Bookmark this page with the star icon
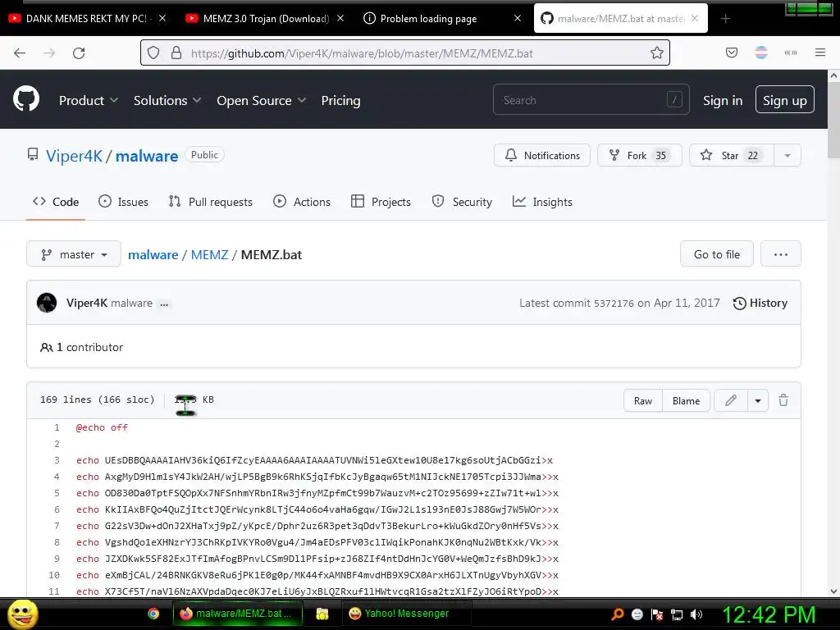This screenshot has width=840, height=630. point(657,52)
